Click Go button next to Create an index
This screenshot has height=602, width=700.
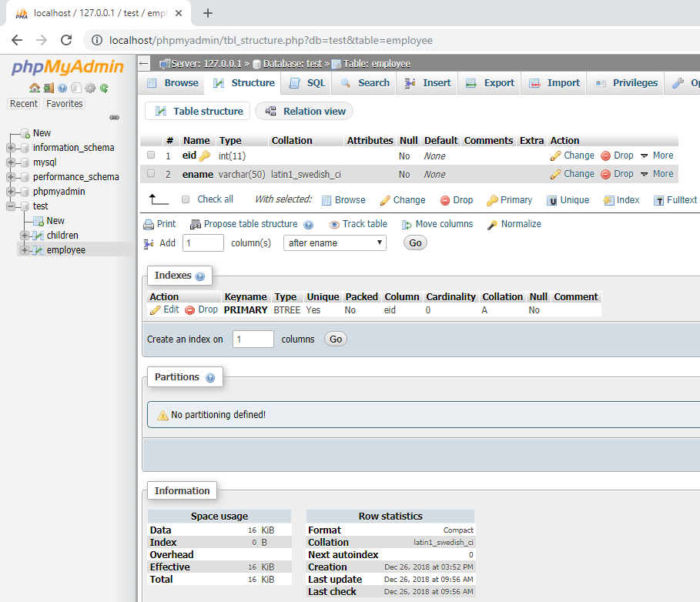pos(335,339)
